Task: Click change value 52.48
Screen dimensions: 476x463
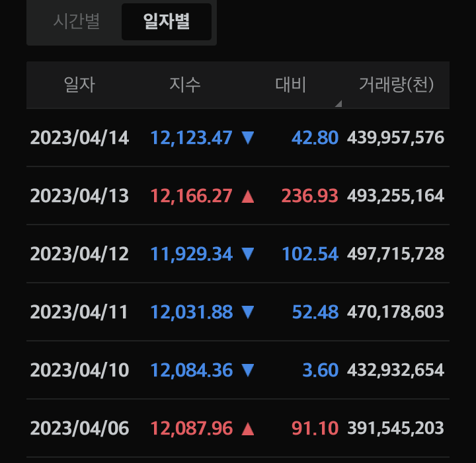Action: pyautogui.click(x=315, y=312)
